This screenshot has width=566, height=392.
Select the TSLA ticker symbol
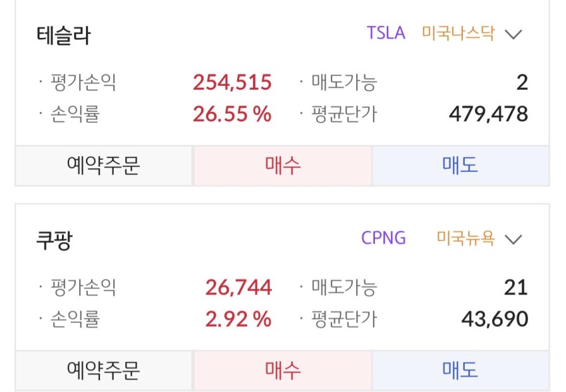tap(386, 33)
